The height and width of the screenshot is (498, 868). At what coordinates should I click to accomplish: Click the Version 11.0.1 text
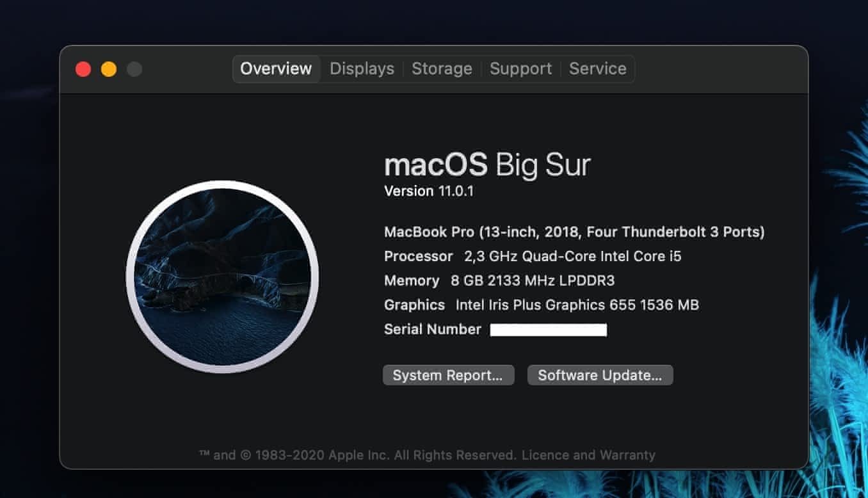429,191
